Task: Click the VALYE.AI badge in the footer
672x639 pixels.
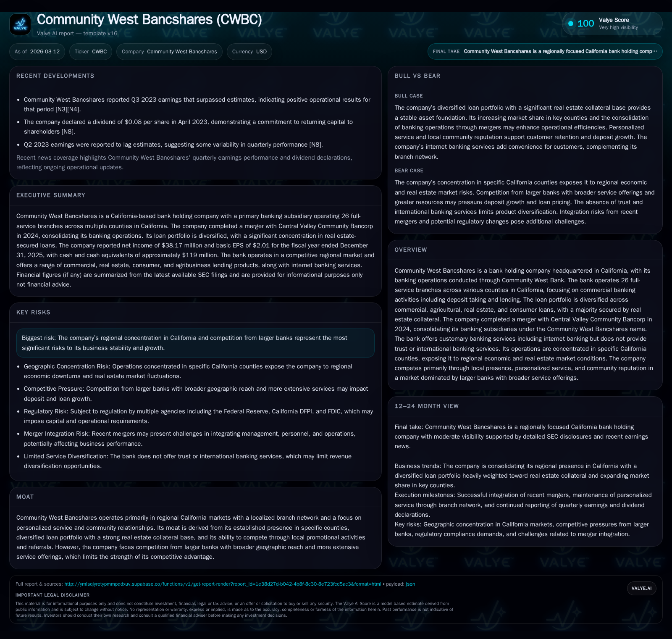Action: pyautogui.click(x=641, y=588)
